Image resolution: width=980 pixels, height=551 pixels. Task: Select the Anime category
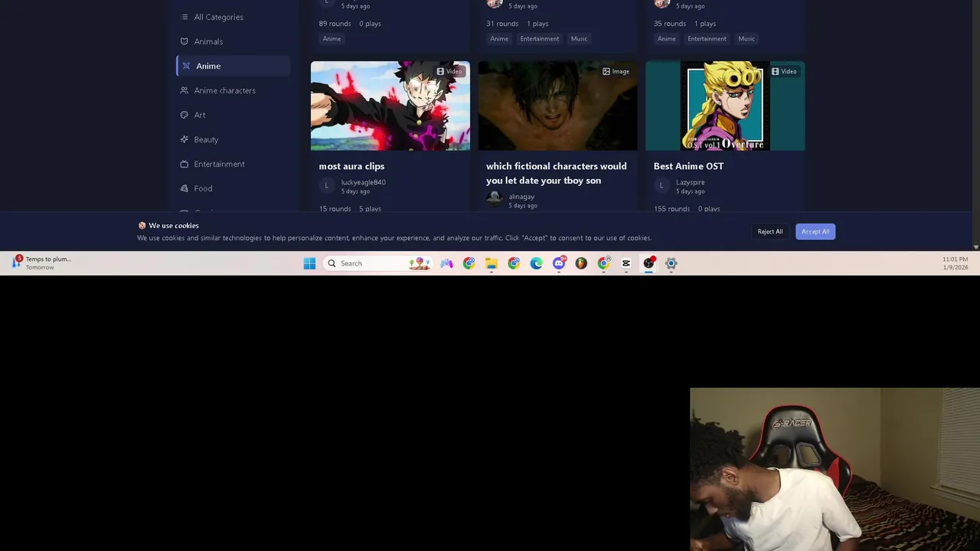click(x=233, y=66)
